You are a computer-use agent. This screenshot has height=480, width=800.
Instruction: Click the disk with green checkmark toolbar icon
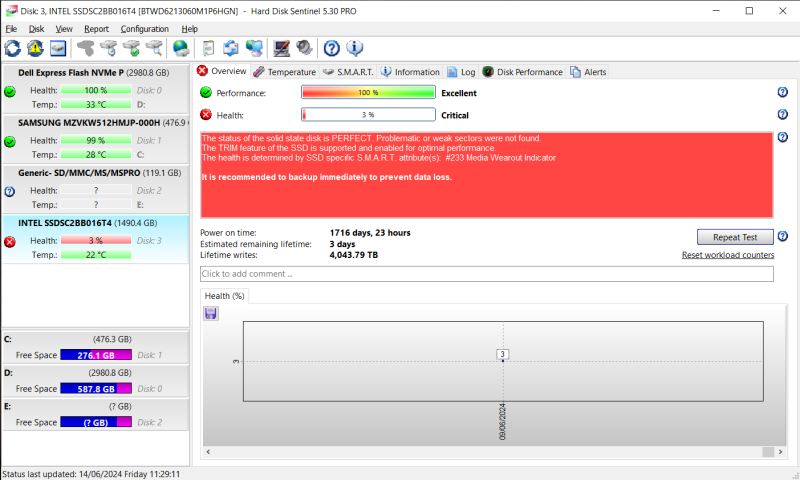click(x=132, y=48)
